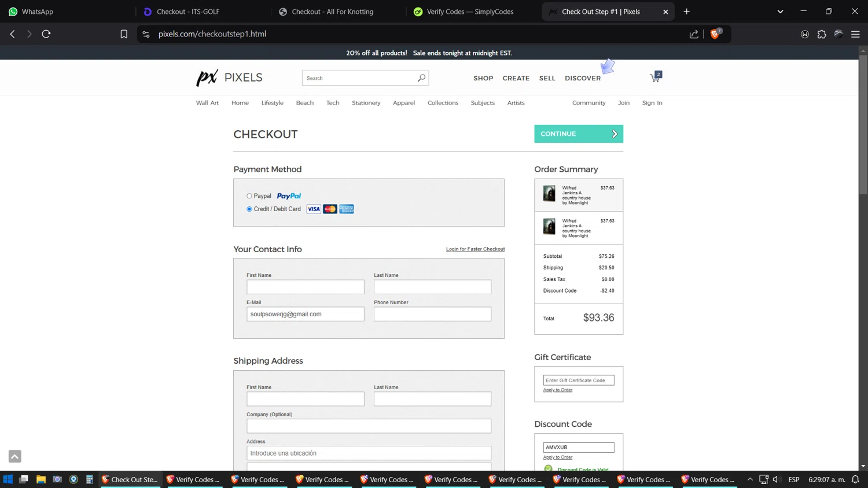868x488 pixels.
Task: Open the extensions puzzle icon
Action: point(822,34)
